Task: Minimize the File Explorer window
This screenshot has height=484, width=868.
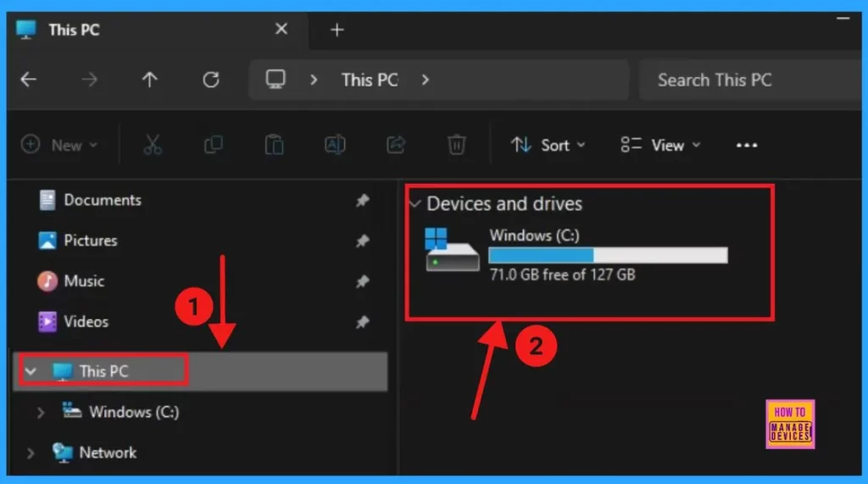Action: click(x=843, y=19)
